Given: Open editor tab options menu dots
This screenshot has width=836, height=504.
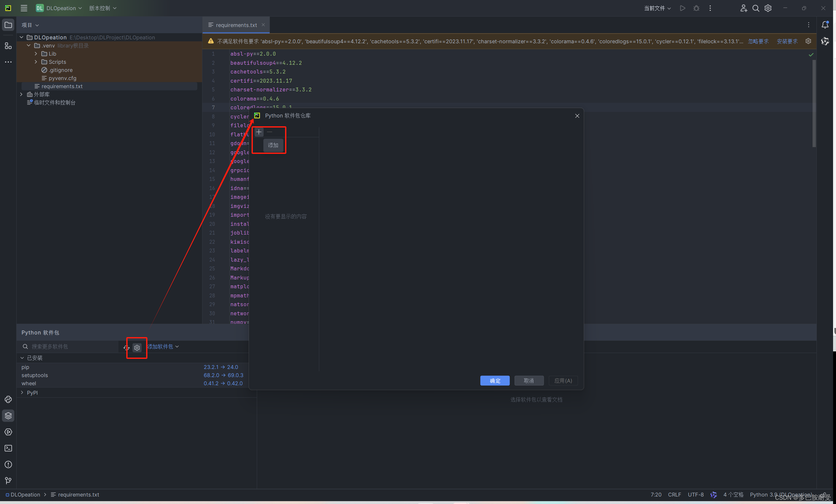Looking at the screenshot, I should pos(809,25).
